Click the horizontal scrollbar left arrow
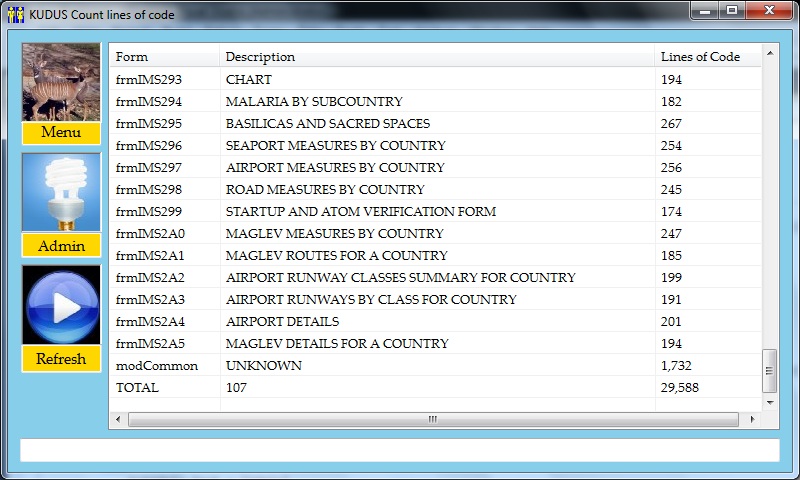The height and width of the screenshot is (480, 800). click(119, 420)
